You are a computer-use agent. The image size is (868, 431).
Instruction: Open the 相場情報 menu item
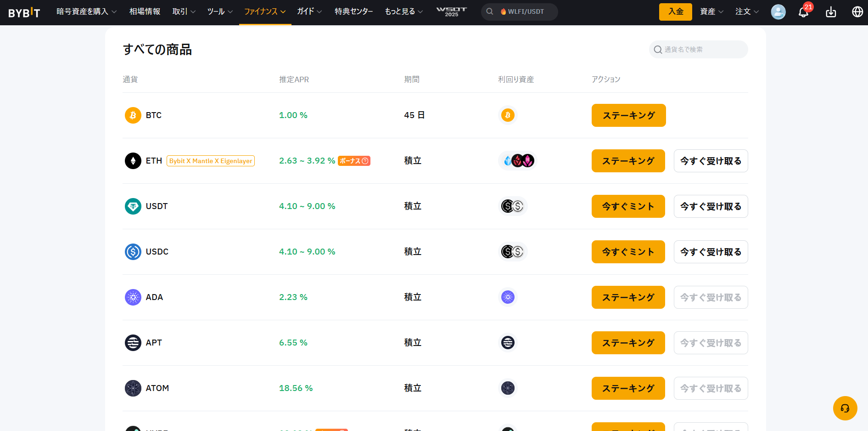pyautogui.click(x=145, y=11)
